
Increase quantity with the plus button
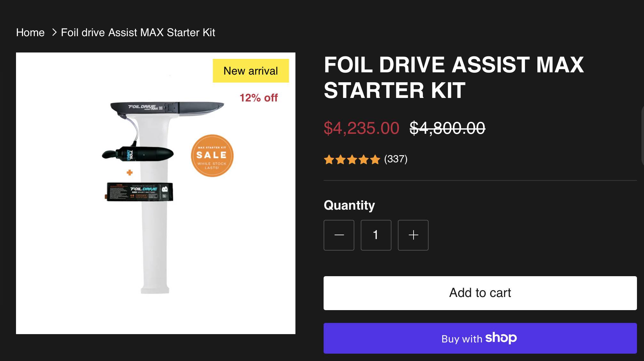click(413, 235)
